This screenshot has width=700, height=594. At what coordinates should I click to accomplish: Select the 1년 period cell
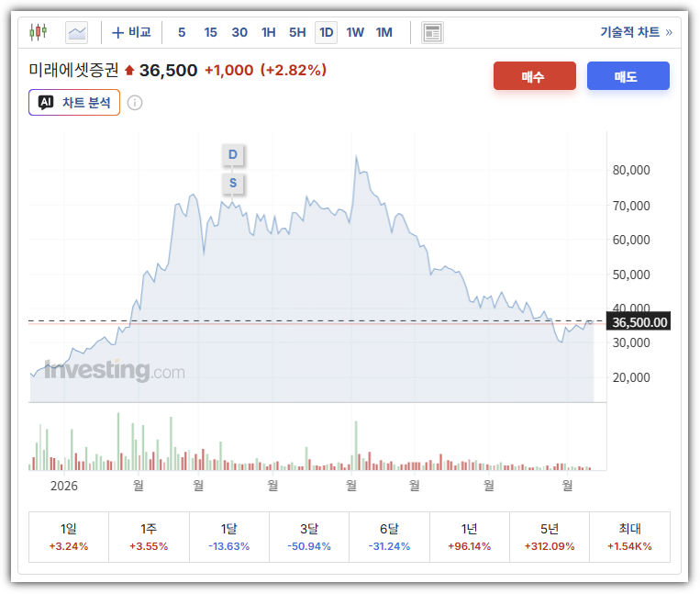click(469, 537)
